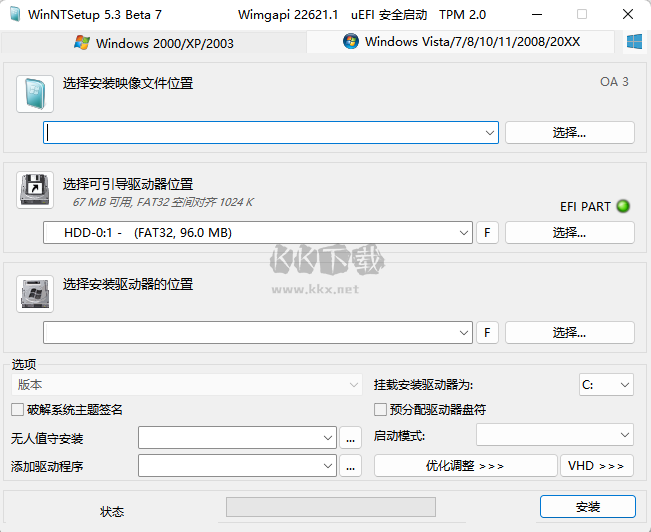
Task: Click 选择... button for bootable drive
Action: [x=570, y=233]
